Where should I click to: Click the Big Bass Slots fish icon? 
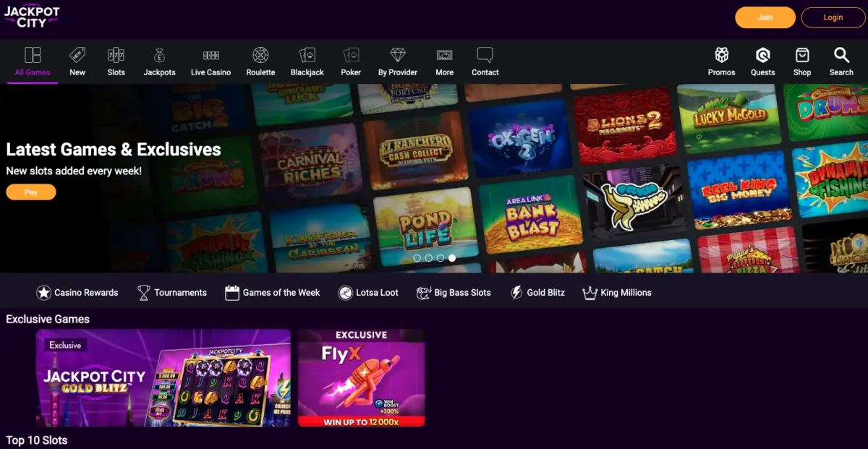pos(424,293)
